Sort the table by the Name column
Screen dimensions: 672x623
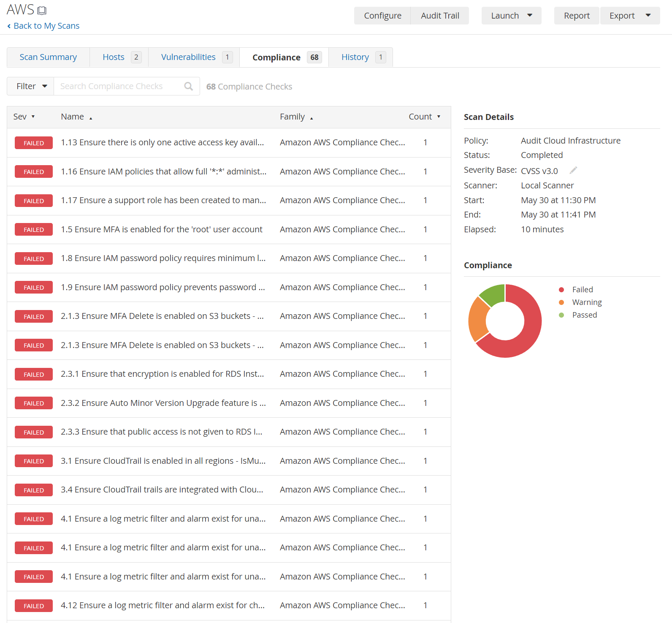(76, 117)
